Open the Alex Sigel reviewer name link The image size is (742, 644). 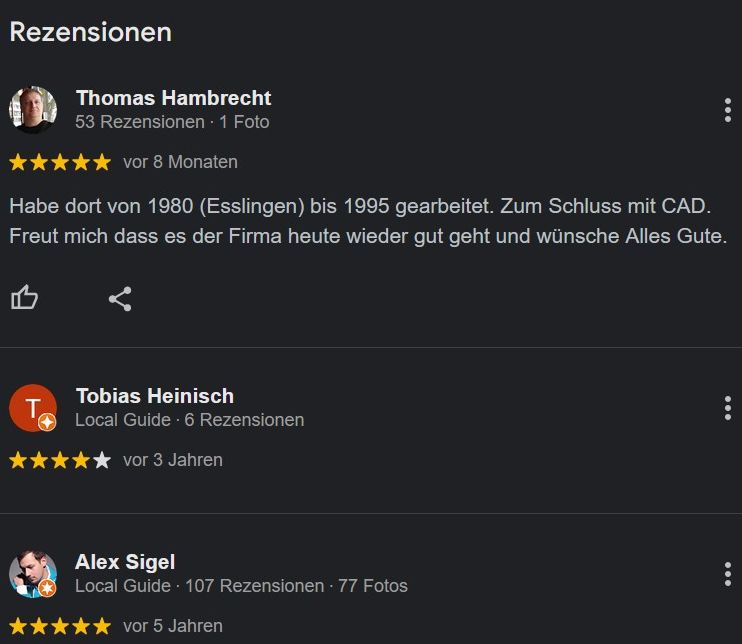[x=125, y=562]
